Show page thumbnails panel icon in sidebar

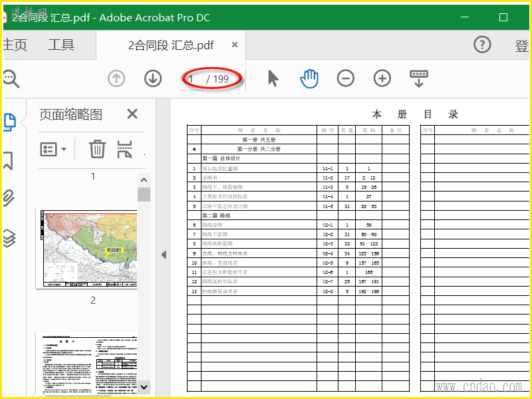(9, 122)
